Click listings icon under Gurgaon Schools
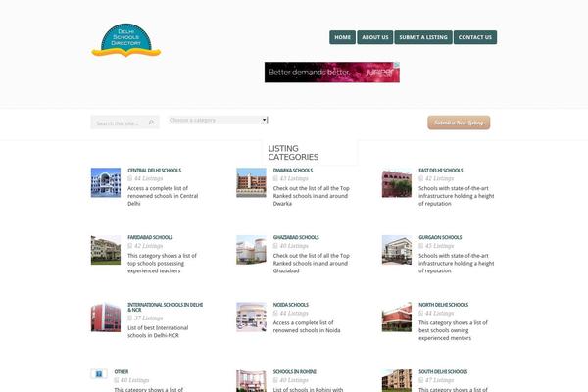The width and height of the screenshot is (588, 392). click(x=420, y=246)
